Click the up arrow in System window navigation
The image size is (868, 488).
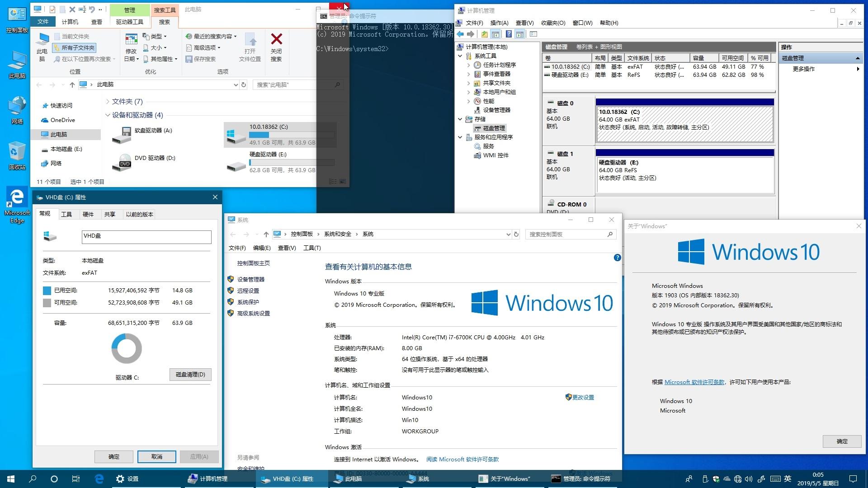266,234
